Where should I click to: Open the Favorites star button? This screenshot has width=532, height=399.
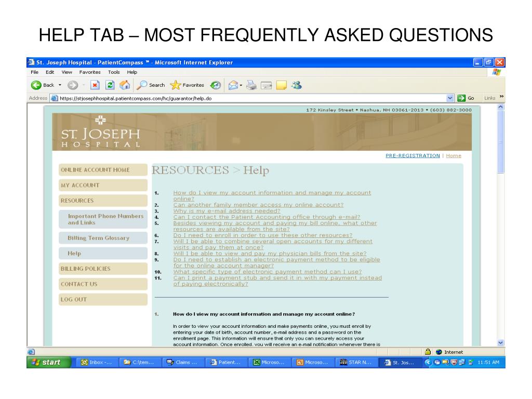187,85
